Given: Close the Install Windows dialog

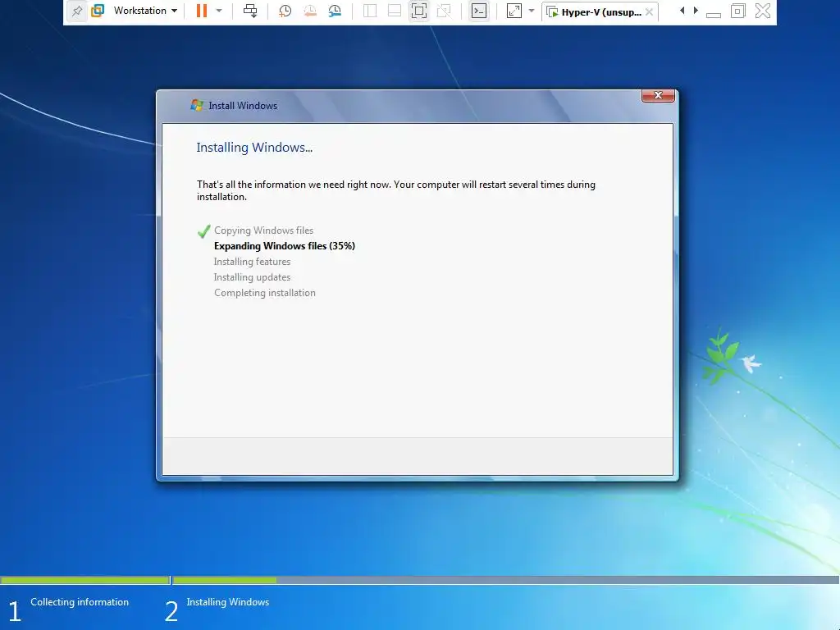Looking at the screenshot, I should 658,95.
